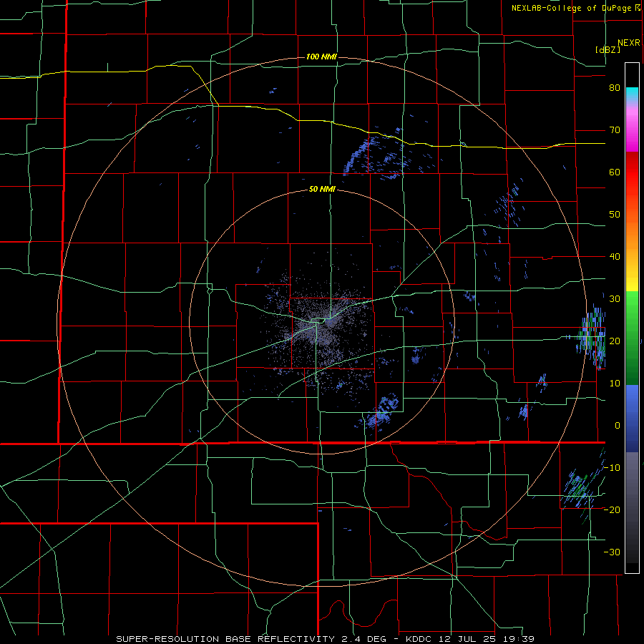Click the dBZ unit label above color scale
644x644 pixels.
tap(608, 50)
